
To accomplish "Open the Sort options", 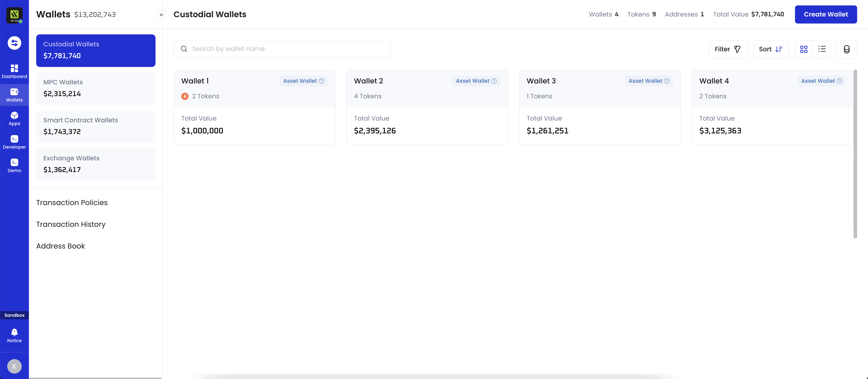I will 771,49.
